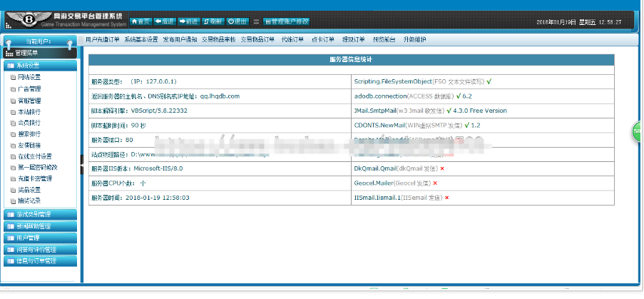Open 广告管理 in the sidebar
Screen dimensions: 644x299
(29, 88)
